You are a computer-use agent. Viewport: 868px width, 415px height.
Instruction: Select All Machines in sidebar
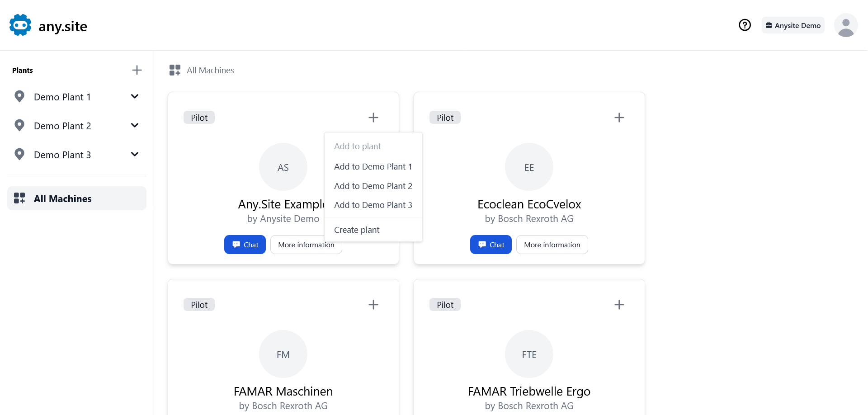click(77, 198)
